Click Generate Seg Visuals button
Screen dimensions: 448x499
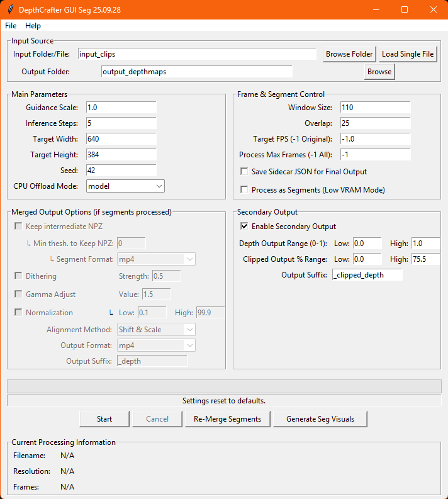(x=320, y=419)
